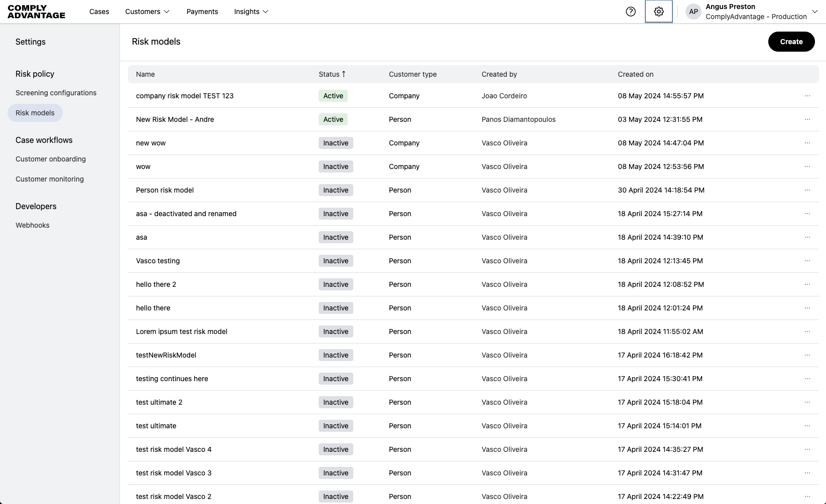Image resolution: width=826 pixels, height=504 pixels.
Task: Open the actions menu for New Risk Model - Andre
Action: [x=807, y=119]
